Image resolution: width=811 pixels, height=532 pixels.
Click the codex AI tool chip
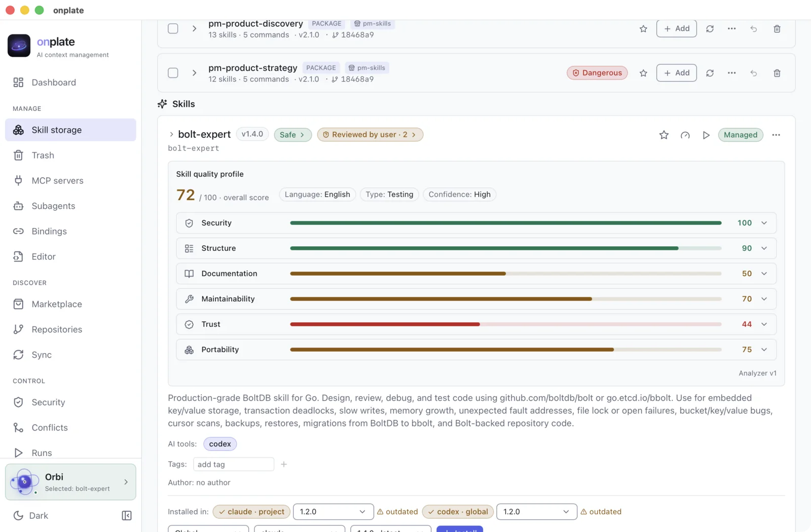pyautogui.click(x=220, y=444)
